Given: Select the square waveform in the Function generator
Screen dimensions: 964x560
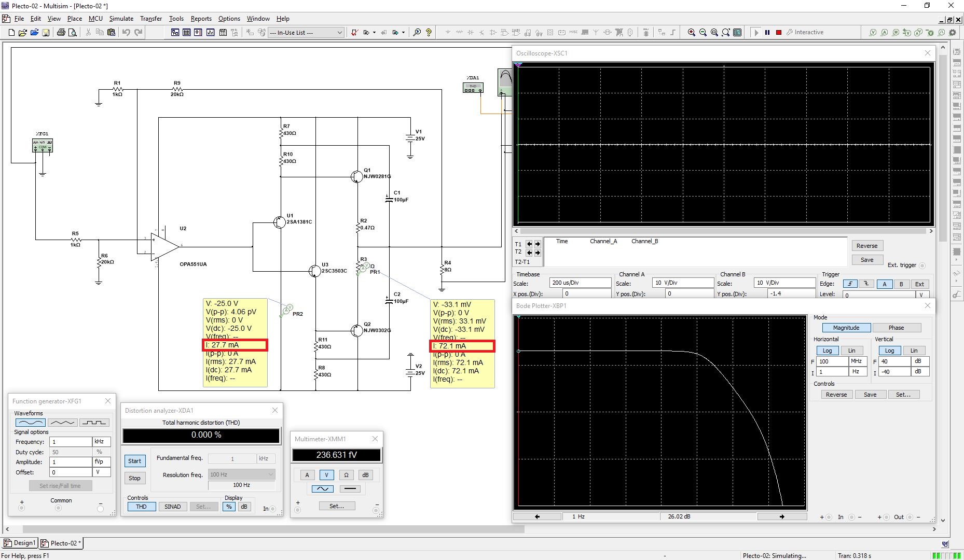Looking at the screenshot, I should pos(94,423).
